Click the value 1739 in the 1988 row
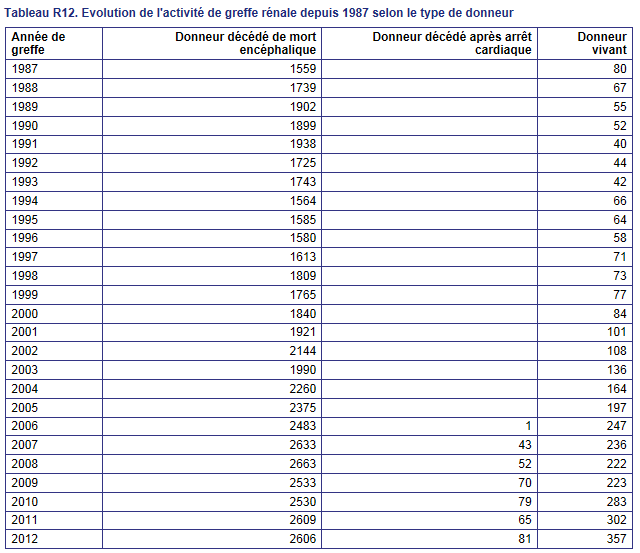Screen dimensions: 640x553 click(x=303, y=88)
